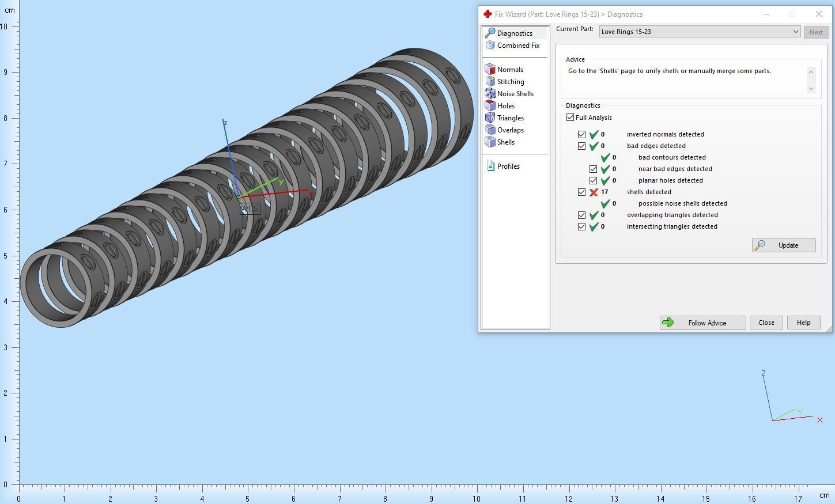Click the Advice text about unifying shells
Image resolution: width=835 pixels, height=504 pixels.
[x=669, y=71]
